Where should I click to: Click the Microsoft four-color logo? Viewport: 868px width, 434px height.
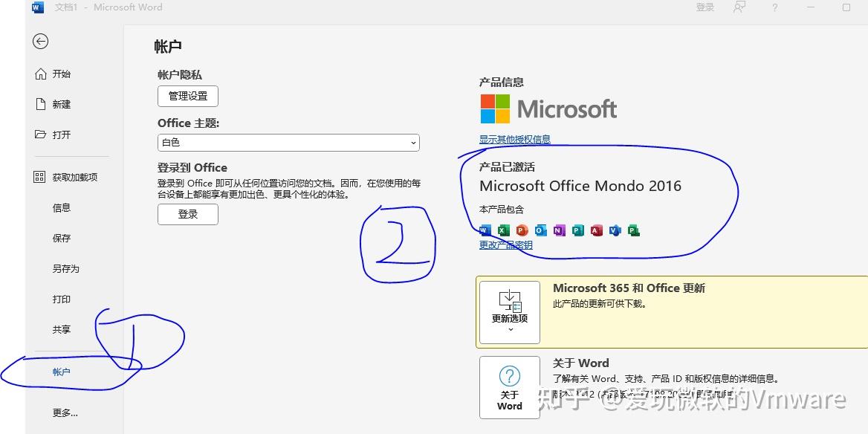(495, 108)
